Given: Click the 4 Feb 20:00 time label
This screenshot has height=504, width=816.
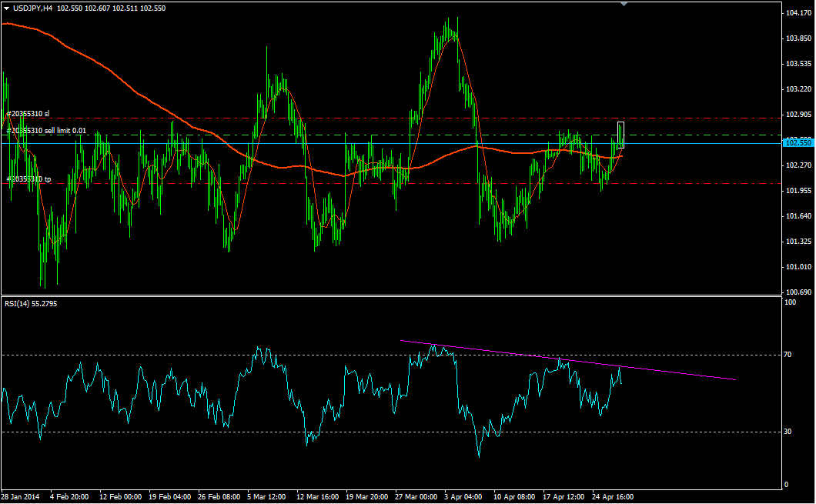Looking at the screenshot, I should click(x=69, y=497).
